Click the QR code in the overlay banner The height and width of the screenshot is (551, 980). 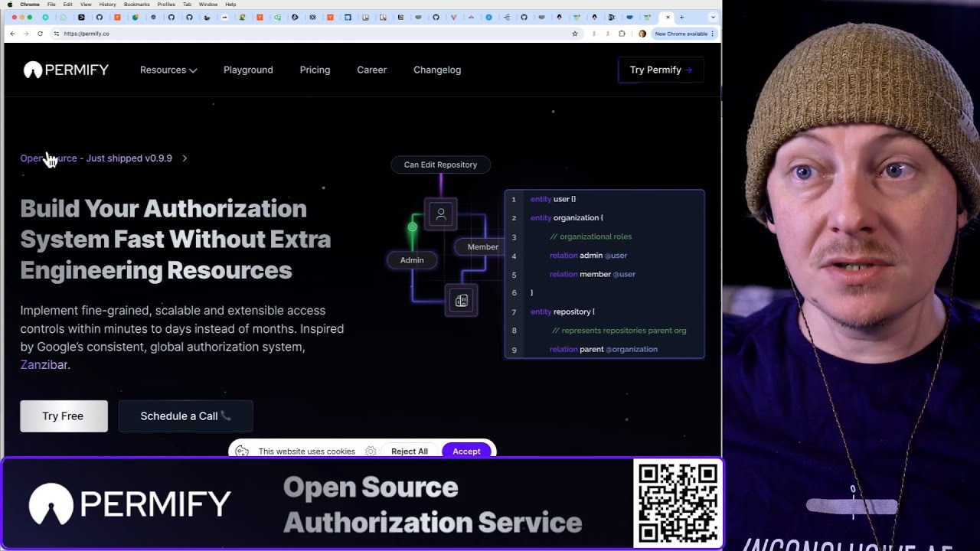coord(678,504)
